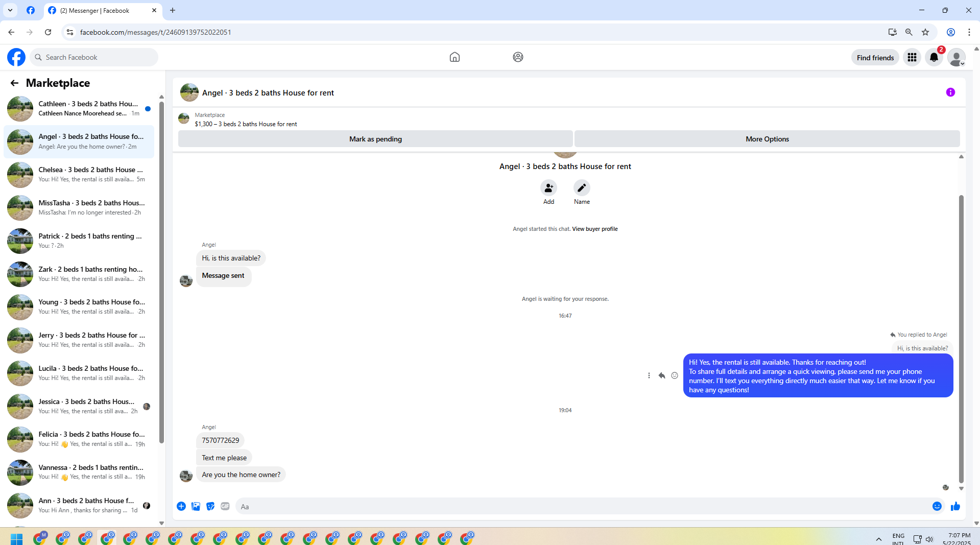
Task: Choose a GIF in composer
Action: pos(225,506)
